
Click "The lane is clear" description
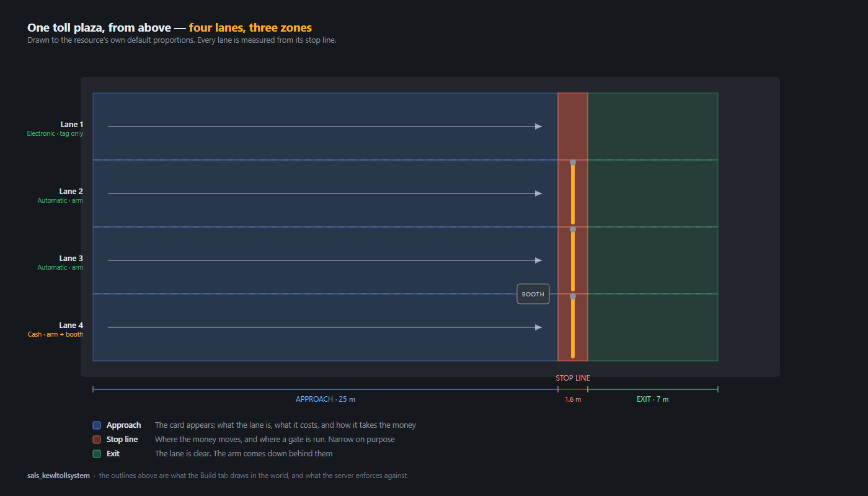(x=244, y=454)
